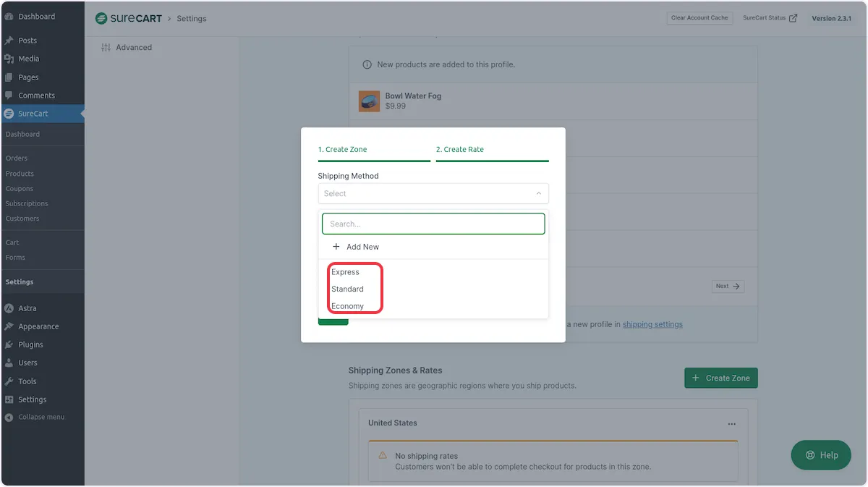Image resolution: width=868 pixels, height=487 pixels.
Task: Click the Tools wrench icon
Action: click(9, 381)
